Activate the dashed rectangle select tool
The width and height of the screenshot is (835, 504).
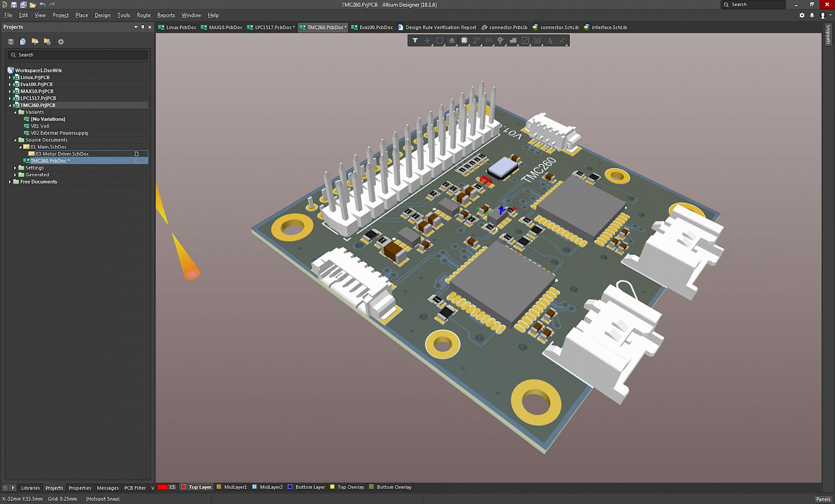click(x=440, y=40)
